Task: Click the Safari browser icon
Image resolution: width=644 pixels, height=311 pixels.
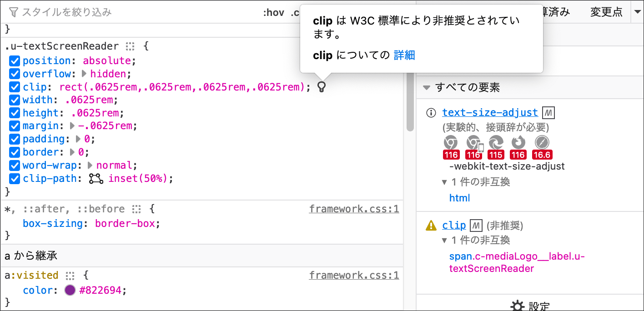Action: click(542, 143)
